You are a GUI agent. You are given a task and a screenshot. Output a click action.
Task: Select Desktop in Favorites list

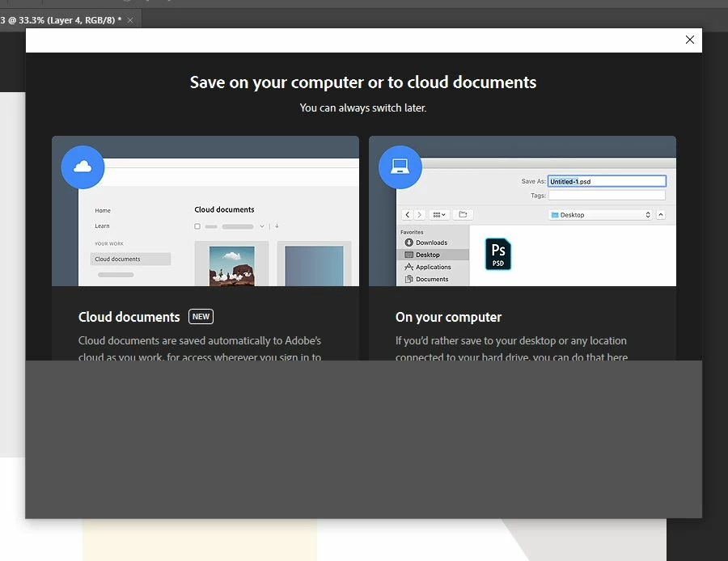[x=433, y=255]
